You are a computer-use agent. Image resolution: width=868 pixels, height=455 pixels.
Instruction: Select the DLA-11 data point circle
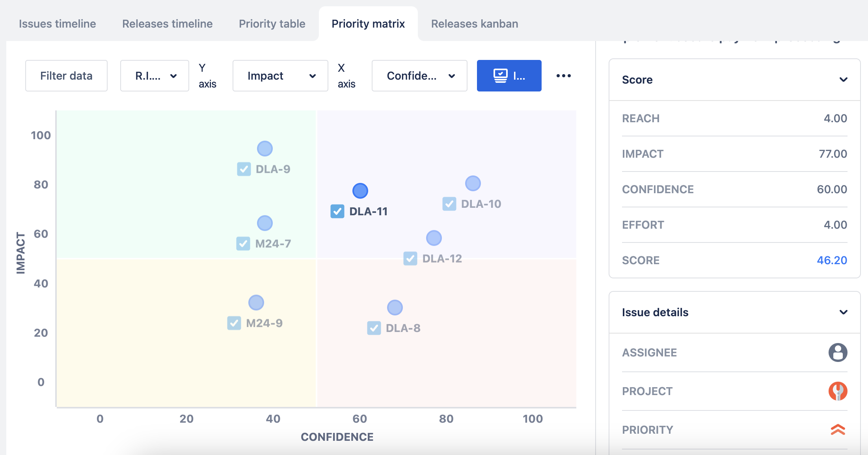[x=360, y=191]
